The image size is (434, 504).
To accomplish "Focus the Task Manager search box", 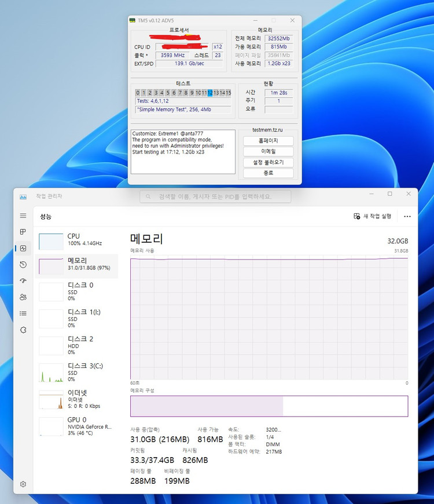I will pos(215,196).
